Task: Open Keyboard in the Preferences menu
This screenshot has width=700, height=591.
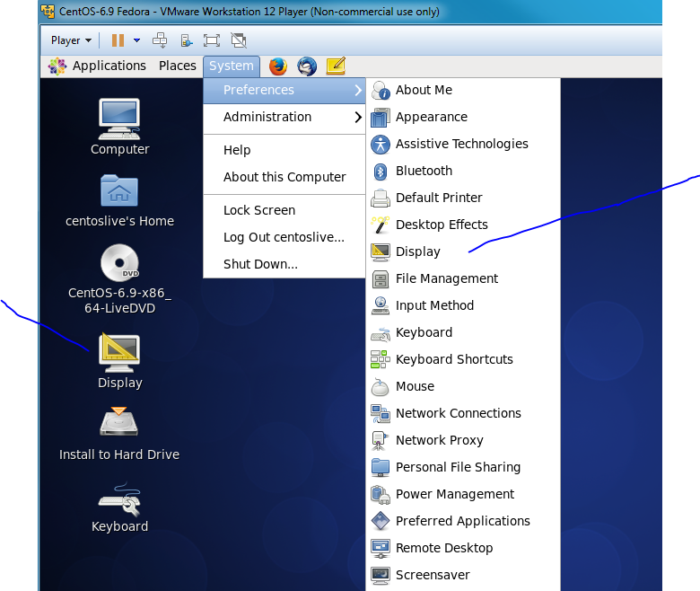Action: coord(463,332)
